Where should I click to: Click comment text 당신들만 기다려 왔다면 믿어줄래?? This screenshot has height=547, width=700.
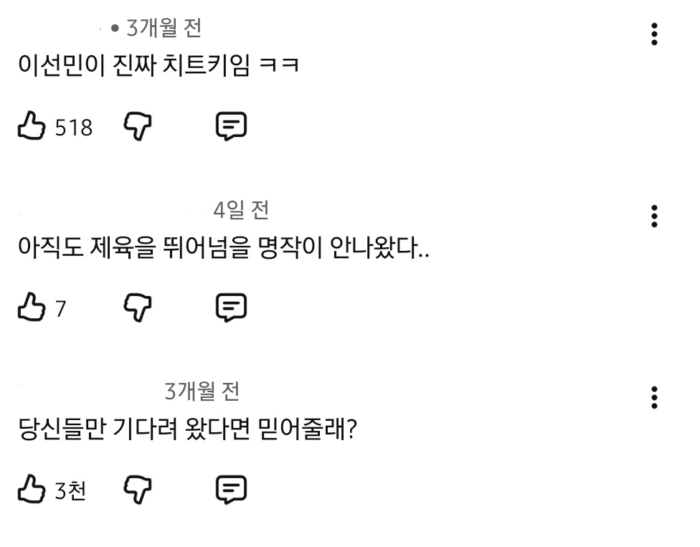pos(189,428)
